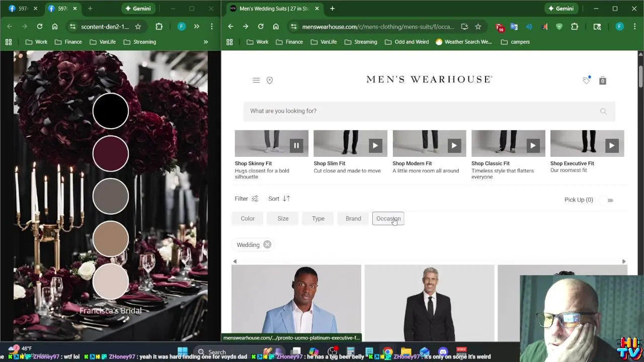This screenshot has width=644, height=362.
Task: Expand the Occasion filter
Action: click(388, 219)
